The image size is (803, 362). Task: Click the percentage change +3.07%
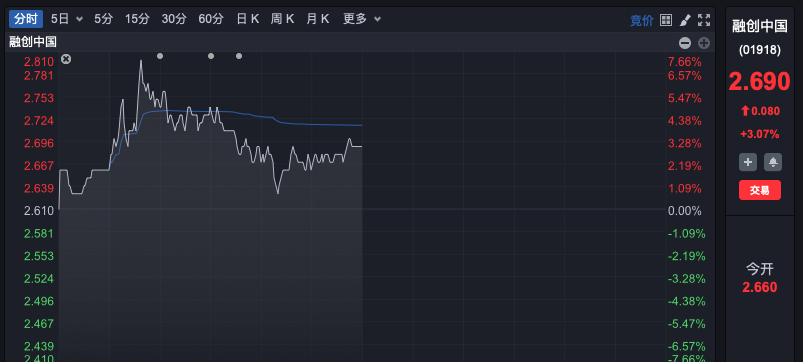[759, 134]
